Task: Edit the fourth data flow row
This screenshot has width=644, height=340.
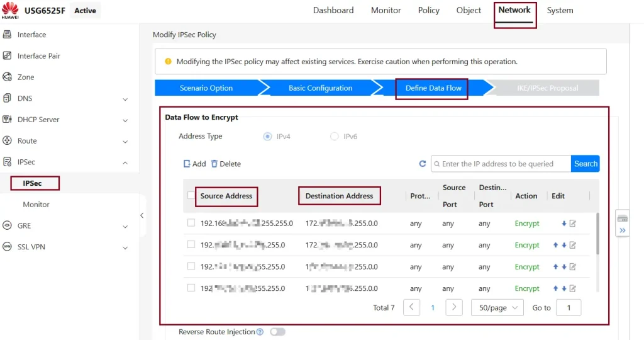Action: tap(573, 288)
